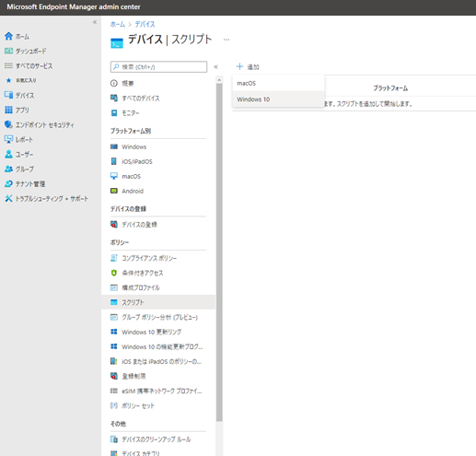The height and width of the screenshot is (456, 476).
Task: Click the macOS monitor icon in platform list
Action: click(x=114, y=176)
